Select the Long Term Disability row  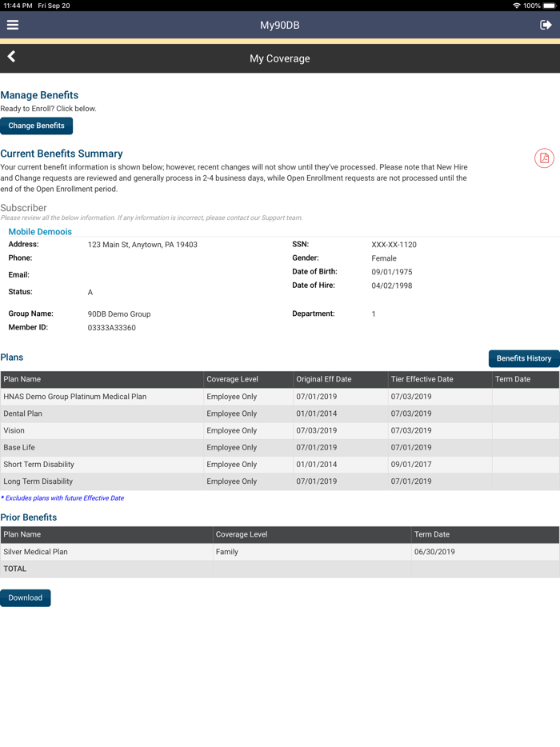pyautogui.click(x=280, y=481)
